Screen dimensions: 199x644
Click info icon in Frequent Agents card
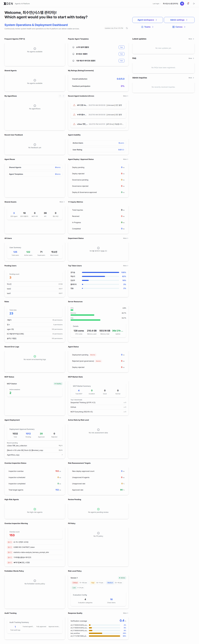pos(35,48)
